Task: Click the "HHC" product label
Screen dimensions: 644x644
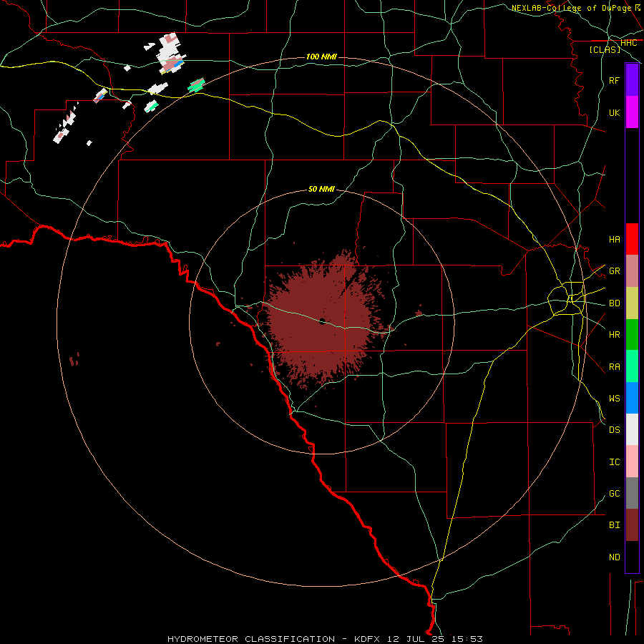Action: 628,43
